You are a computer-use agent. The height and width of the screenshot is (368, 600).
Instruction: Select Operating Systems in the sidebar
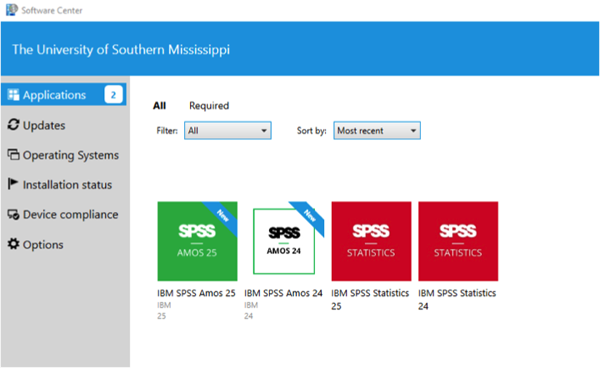(64, 155)
